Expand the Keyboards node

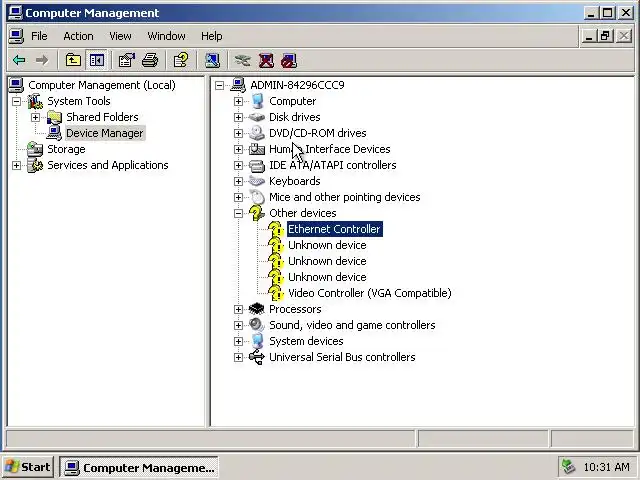pyautogui.click(x=238, y=181)
